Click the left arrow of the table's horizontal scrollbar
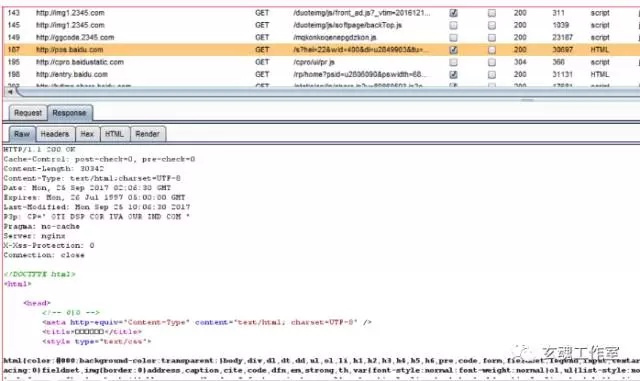Viewport: 640px width, 381px height. coord(10,92)
